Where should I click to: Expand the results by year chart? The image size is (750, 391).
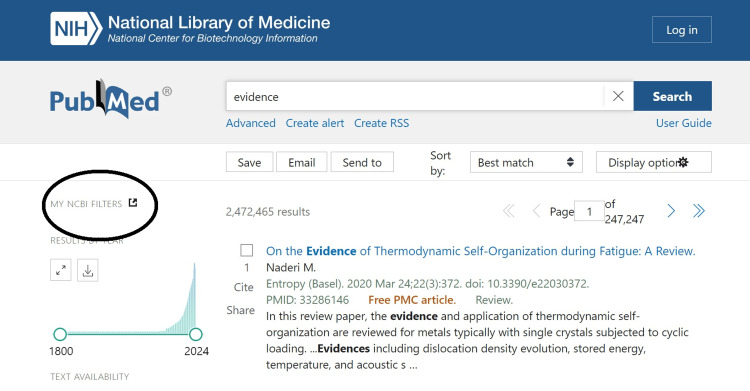(x=61, y=270)
